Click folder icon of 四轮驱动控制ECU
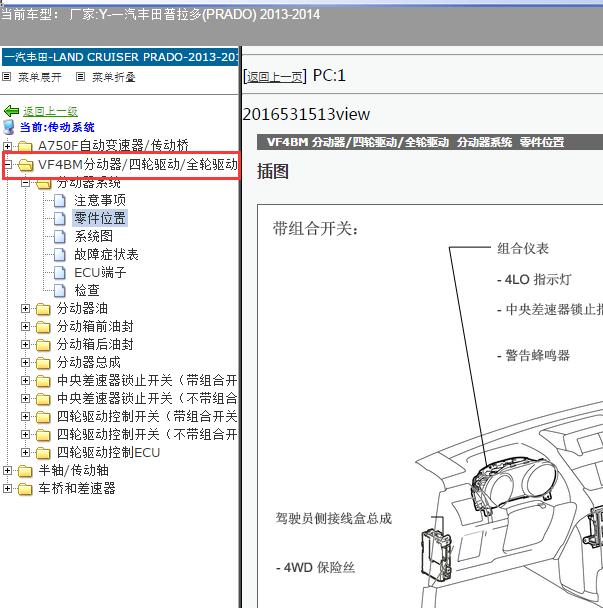Screen dimensions: 603x608 [43, 453]
